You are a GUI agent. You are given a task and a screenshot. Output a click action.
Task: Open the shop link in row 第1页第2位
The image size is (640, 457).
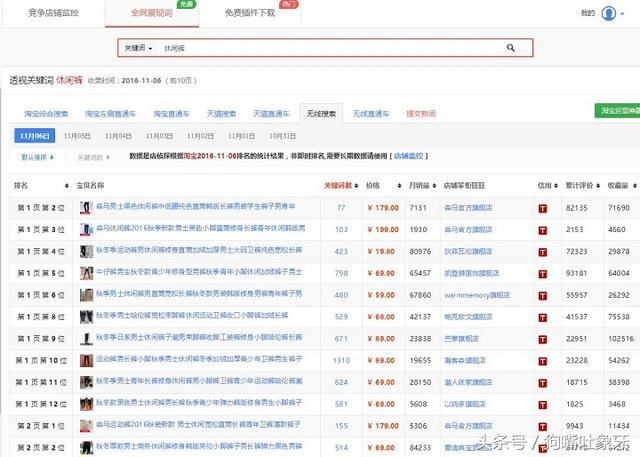[x=468, y=208]
